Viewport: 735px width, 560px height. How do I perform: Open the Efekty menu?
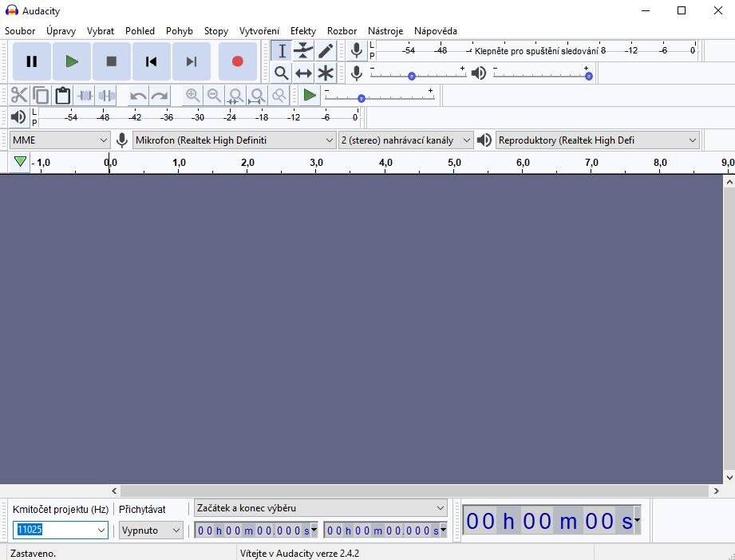coord(302,31)
